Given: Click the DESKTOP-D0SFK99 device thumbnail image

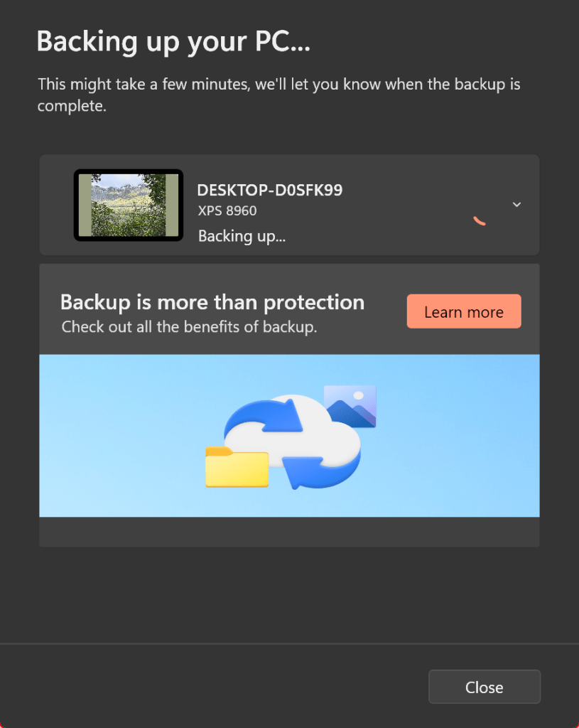Looking at the screenshot, I should [x=128, y=203].
